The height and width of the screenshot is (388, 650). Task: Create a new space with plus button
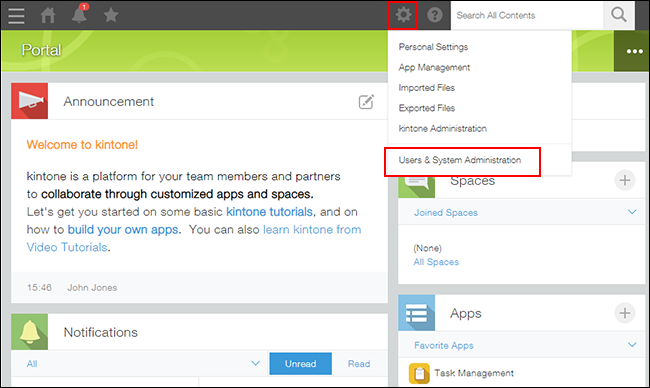click(x=625, y=180)
